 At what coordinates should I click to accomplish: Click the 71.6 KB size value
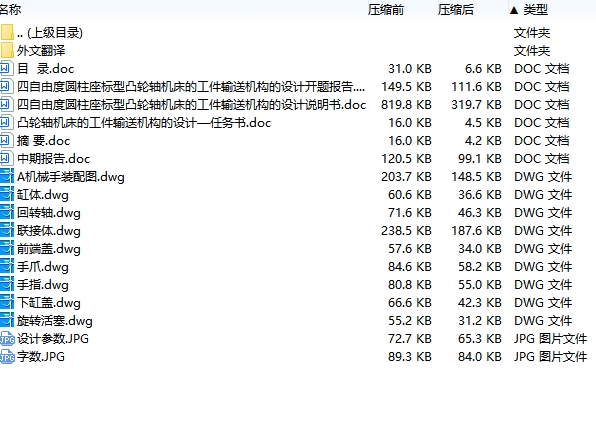coord(410,213)
